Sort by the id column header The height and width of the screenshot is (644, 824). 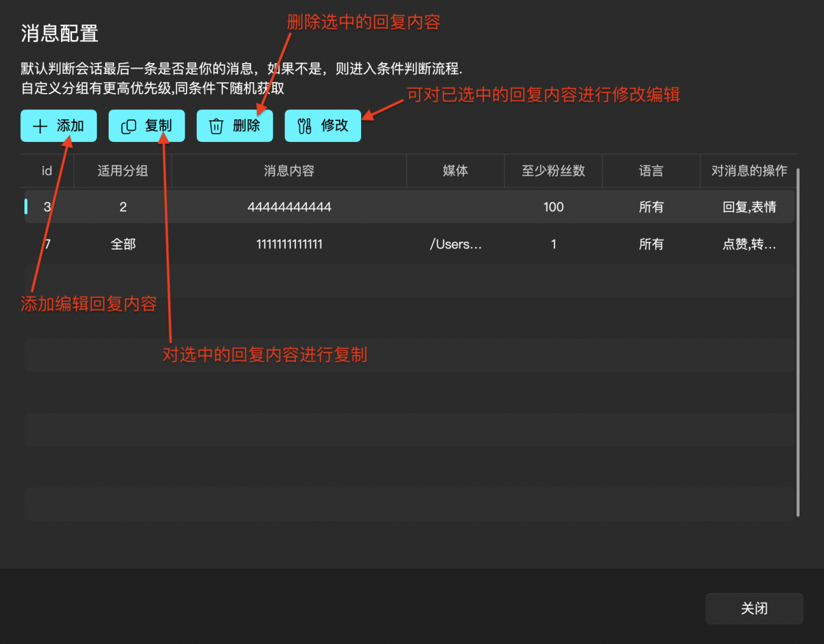(47, 171)
